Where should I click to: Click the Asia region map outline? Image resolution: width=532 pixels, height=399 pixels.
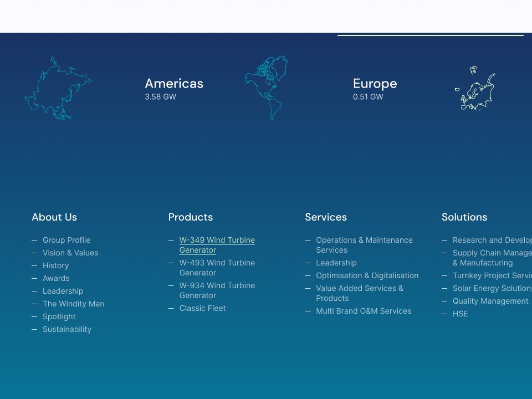pyautogui.click(x=58, y=88)
